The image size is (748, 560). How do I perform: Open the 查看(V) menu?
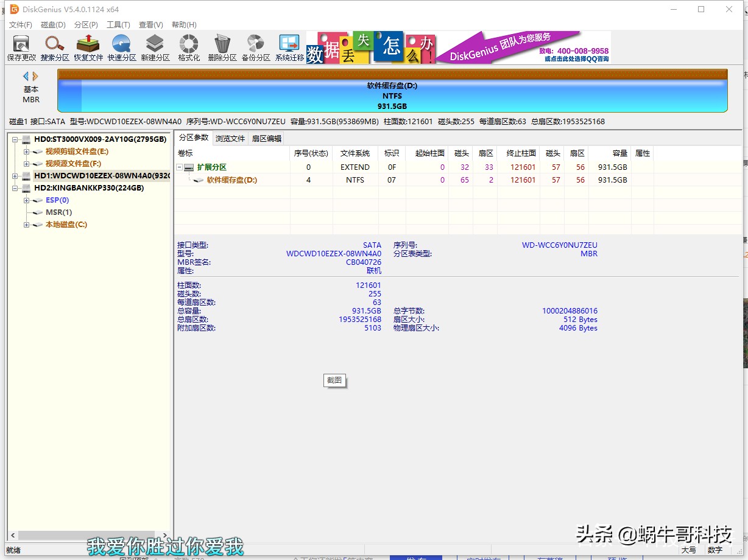coord(150,25)
